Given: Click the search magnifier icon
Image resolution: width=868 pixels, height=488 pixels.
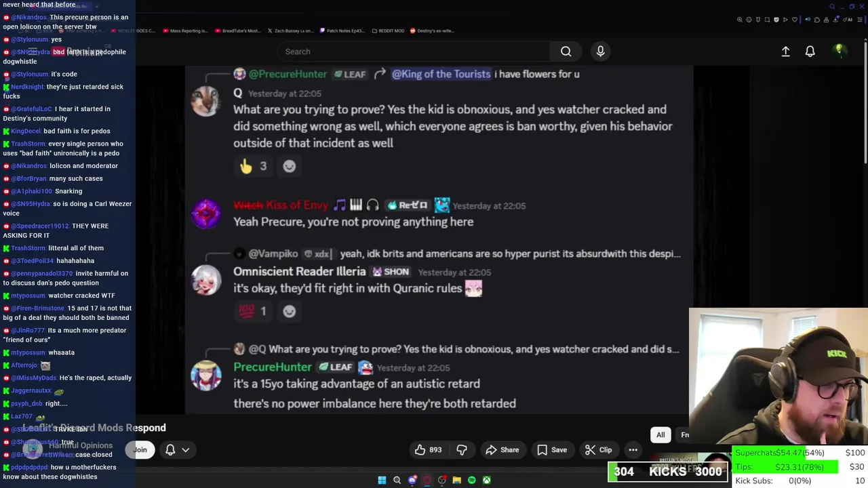Looking at the screenshot, I should [566, 52].
